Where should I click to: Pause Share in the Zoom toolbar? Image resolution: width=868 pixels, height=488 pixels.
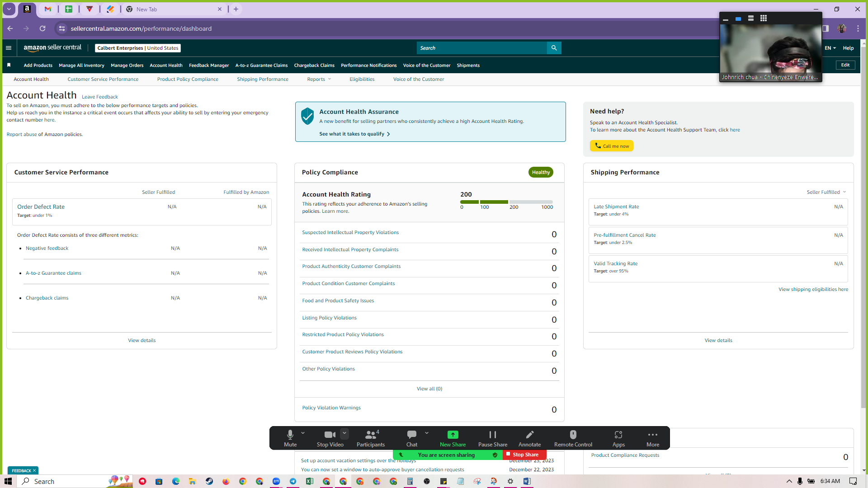point(493,438)
